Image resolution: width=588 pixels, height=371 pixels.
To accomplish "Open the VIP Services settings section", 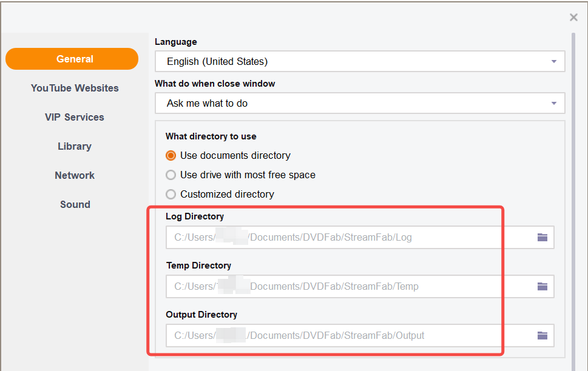I will pyautogui.click(x=75, y=117).
